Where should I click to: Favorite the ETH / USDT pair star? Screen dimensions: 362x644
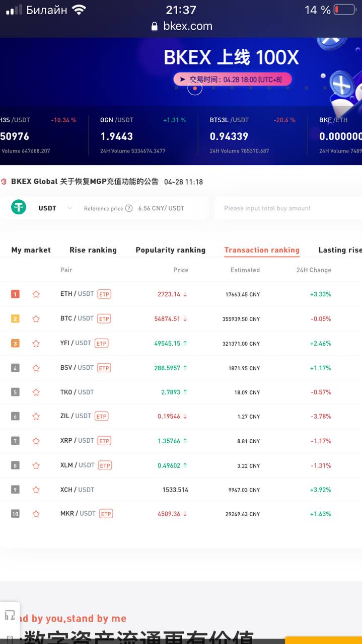tap(36, 294)
